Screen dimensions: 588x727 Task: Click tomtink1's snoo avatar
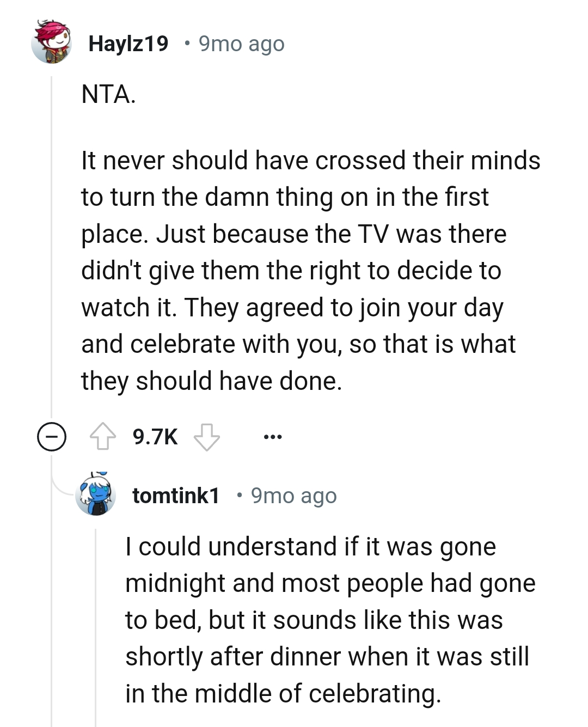(96, 496)
